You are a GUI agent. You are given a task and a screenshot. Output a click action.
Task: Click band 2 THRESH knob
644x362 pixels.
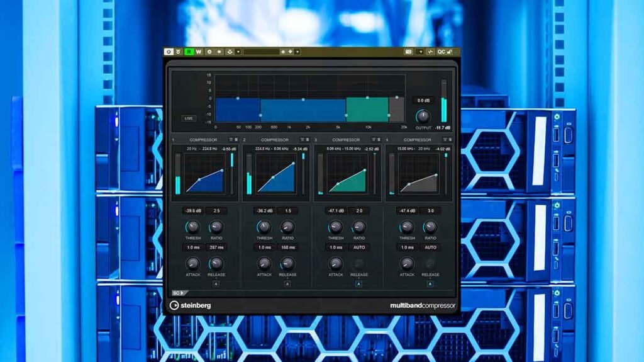coord(264,227)
